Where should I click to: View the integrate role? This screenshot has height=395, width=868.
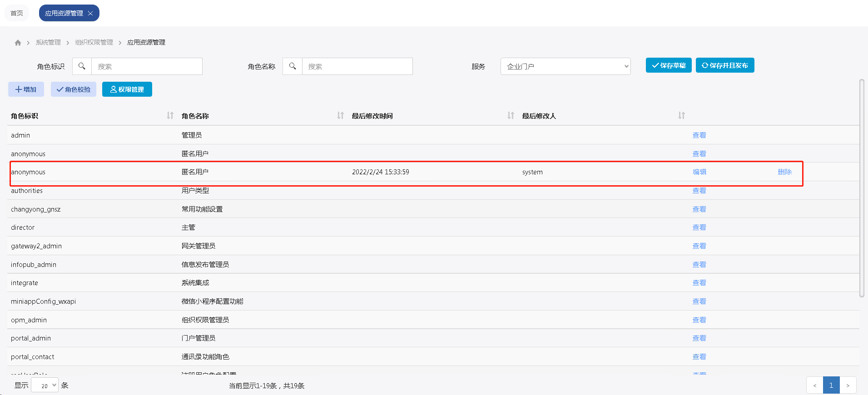point(699,283)
